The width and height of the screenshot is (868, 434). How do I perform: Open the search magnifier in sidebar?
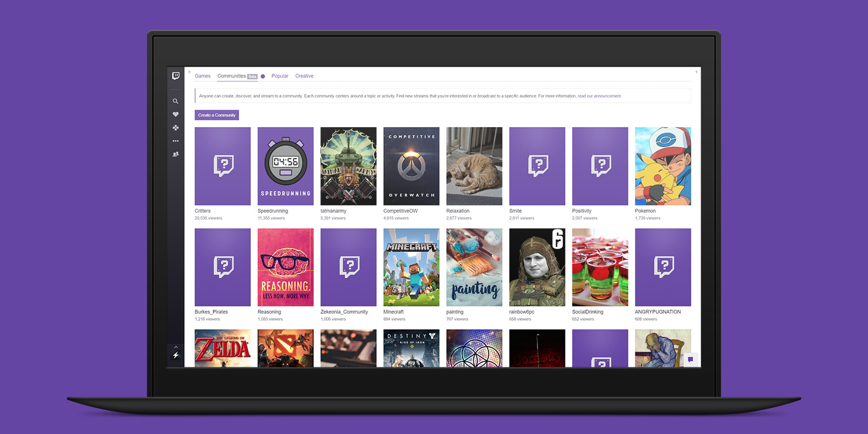[x=176, y=101]
